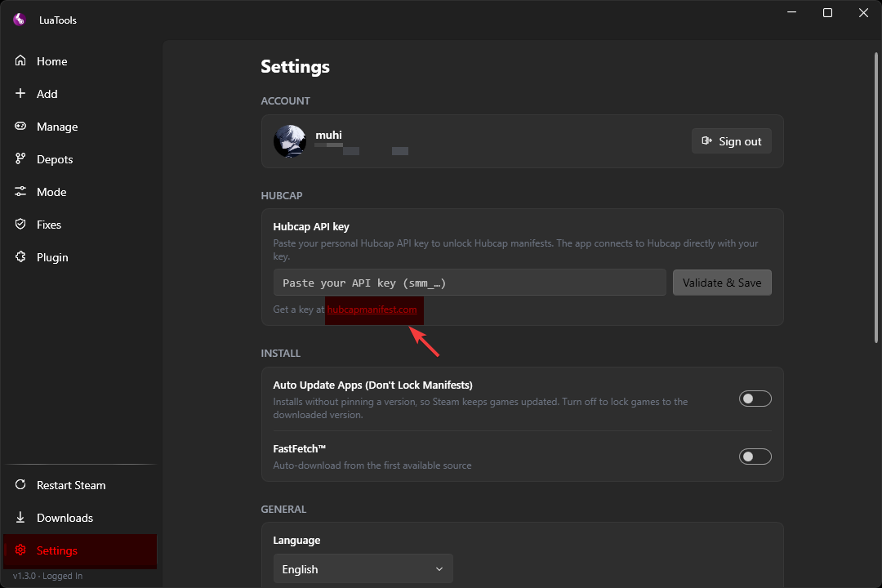Minimize the LuaTools window
The image size is (882, 588).
(792, 12)
